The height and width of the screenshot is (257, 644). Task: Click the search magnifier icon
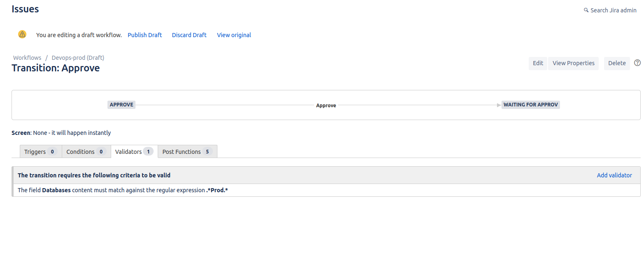click(586, 10)
